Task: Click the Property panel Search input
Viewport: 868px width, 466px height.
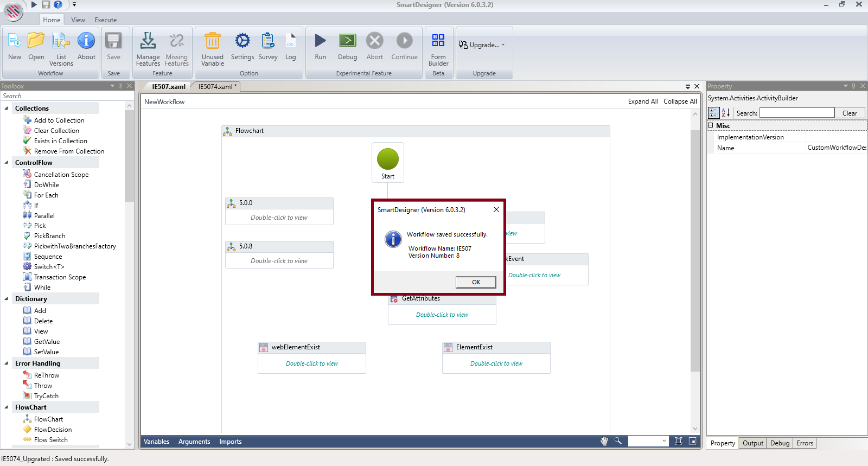Action: pos(797,113)
